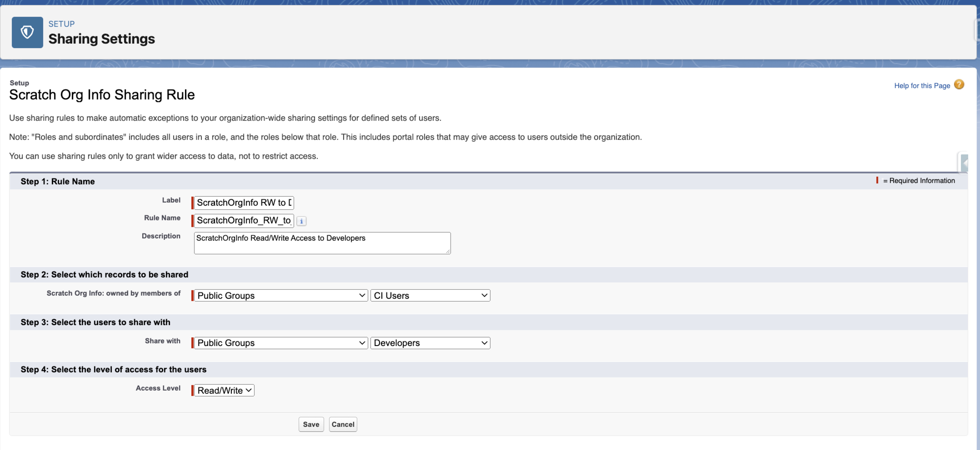Image resolution: width=980 pixels, height=450 pixels.
Task: Open the CI Users group dropdown
Action: click(430, 295)
